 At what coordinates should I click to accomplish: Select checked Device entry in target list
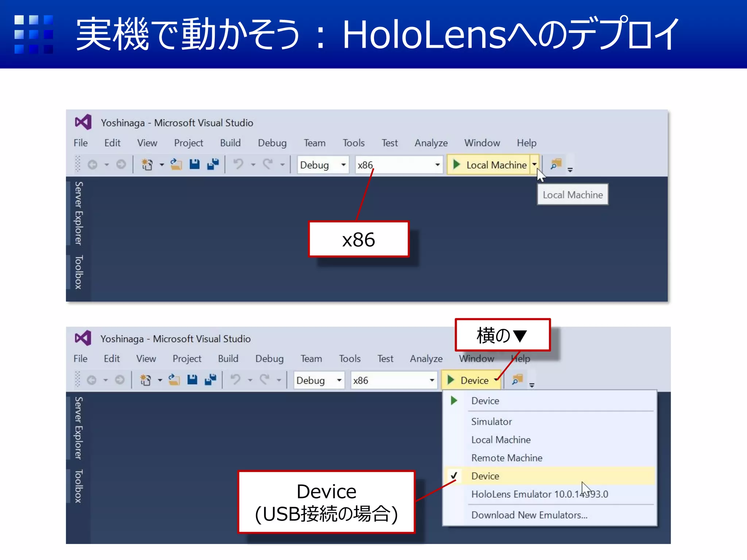click(550, 476)
